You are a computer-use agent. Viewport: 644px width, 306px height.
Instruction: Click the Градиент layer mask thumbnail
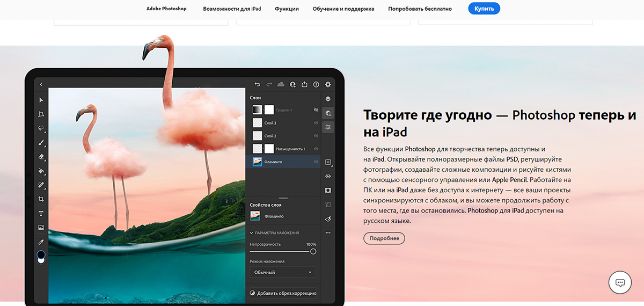click(269, 110)
